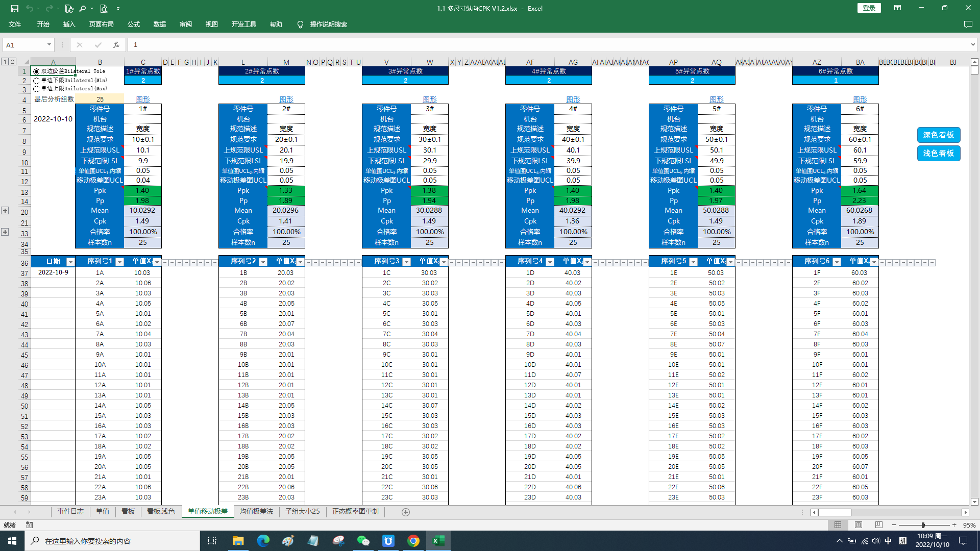Expand hidden rows with plus near row 33

click(x=5, y=232)
